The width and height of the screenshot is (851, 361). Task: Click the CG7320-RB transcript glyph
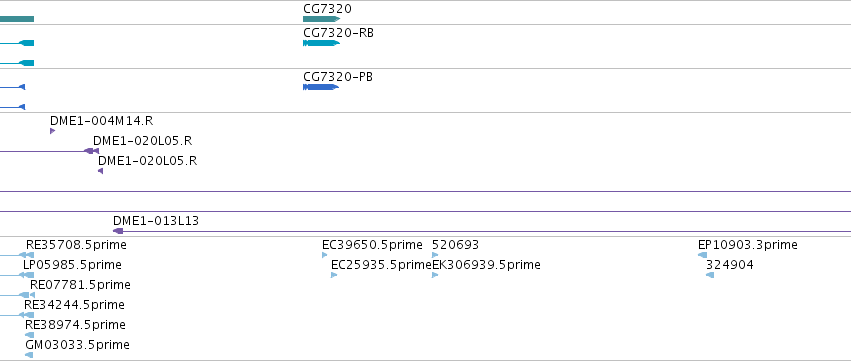[x=321, y=43]
